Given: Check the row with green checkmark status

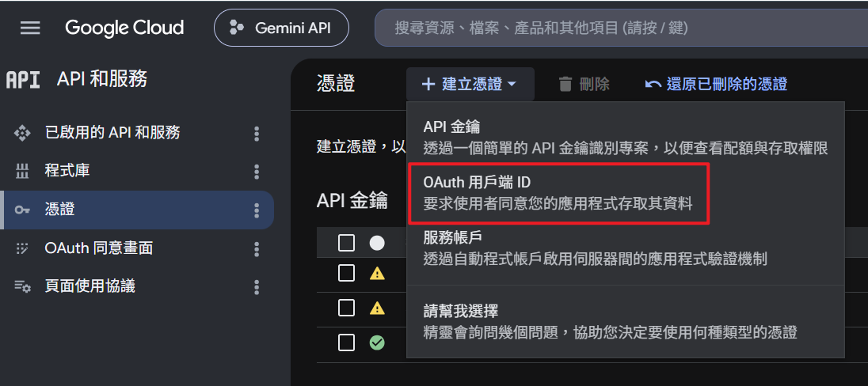Looking at the screenshot, I should coord(347,342).
